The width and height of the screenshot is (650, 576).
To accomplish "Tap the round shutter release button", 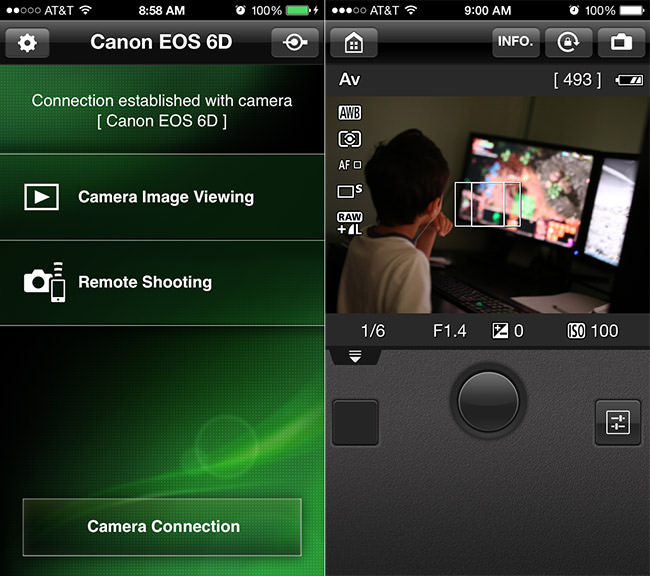I will [488, 401].
